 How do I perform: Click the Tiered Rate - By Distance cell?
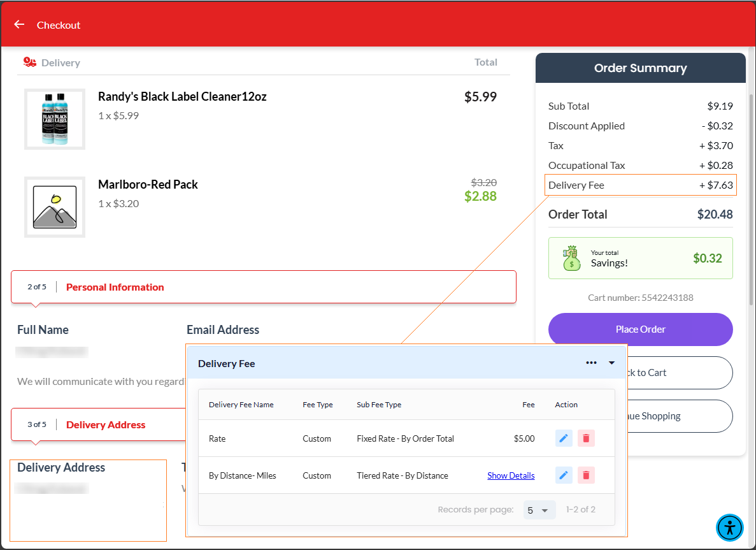[x=403, y=475]
